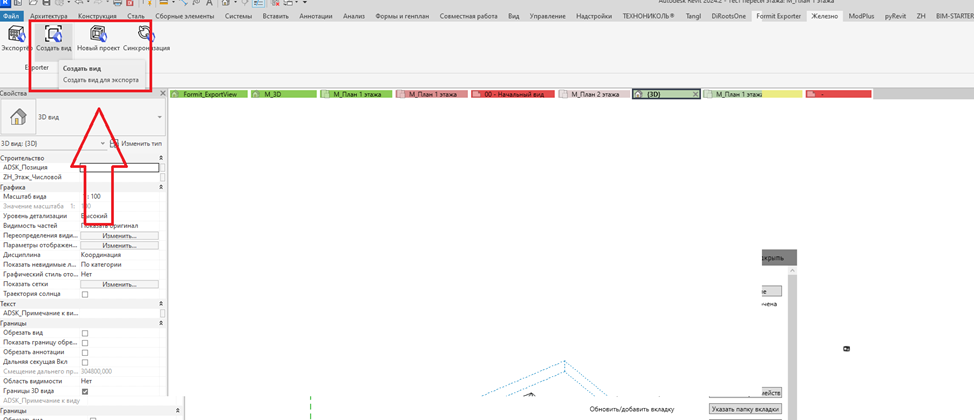Screen dimensions: 974x420
Task: Switch to the Formit_ExportView view tab
Action: (x=209, y=94)
